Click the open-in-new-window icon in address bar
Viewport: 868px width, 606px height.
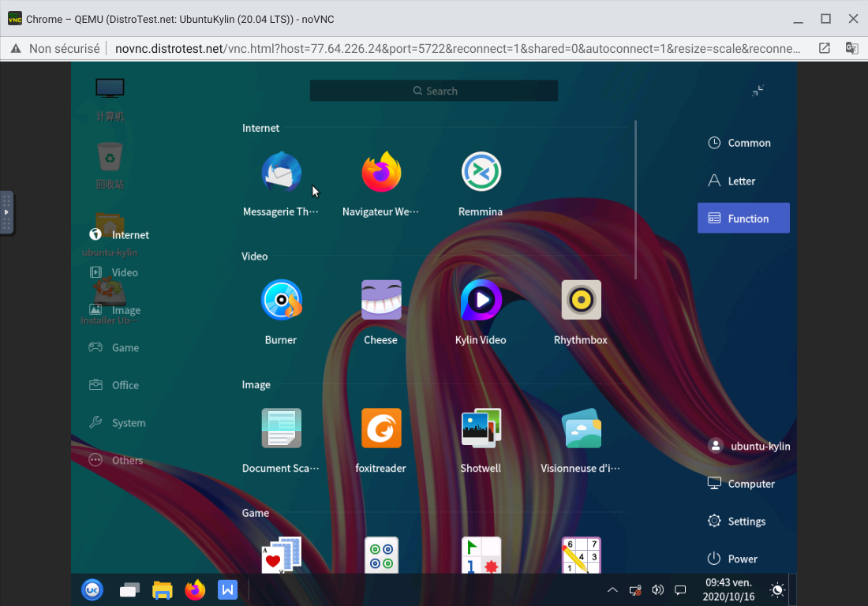pyautogui.click(x=825, y=48)
